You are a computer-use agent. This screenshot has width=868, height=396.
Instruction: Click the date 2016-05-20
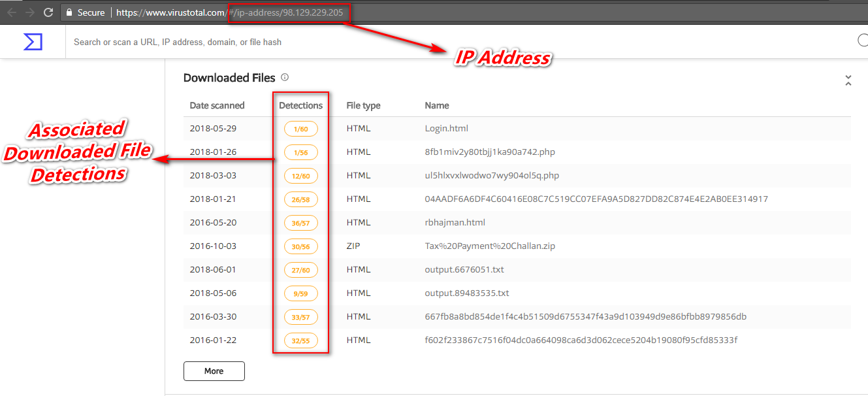[x=213, y=223]
